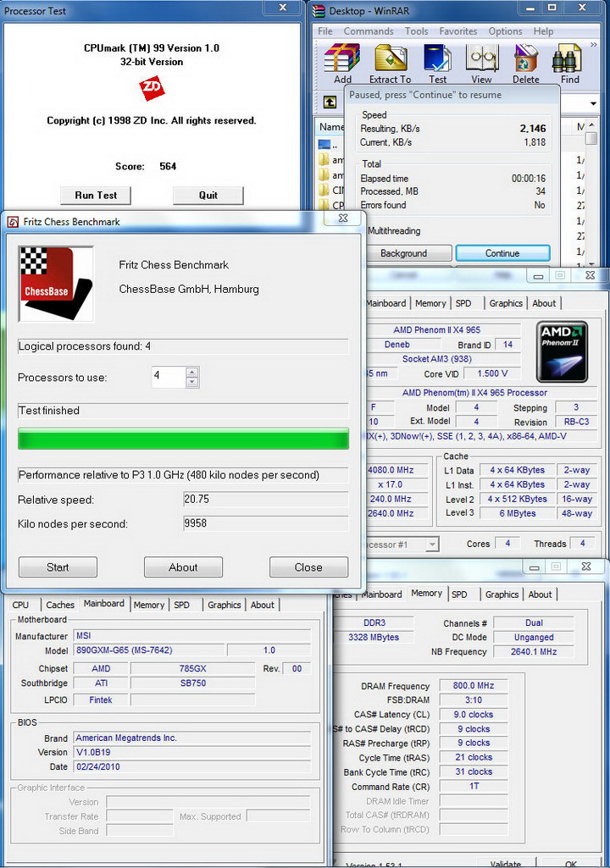Switch to Graphics tab in Phenom II CPU-Z window

(506, 303)
